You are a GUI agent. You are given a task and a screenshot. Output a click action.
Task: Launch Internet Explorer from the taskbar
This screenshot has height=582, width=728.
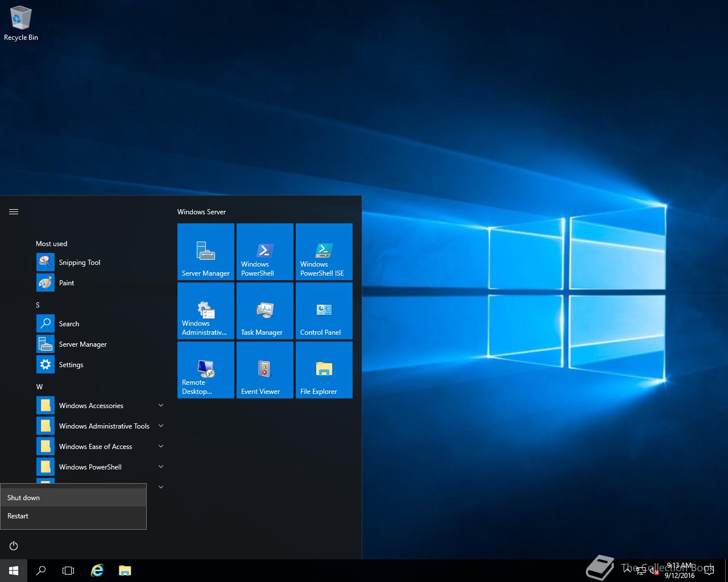97,571
